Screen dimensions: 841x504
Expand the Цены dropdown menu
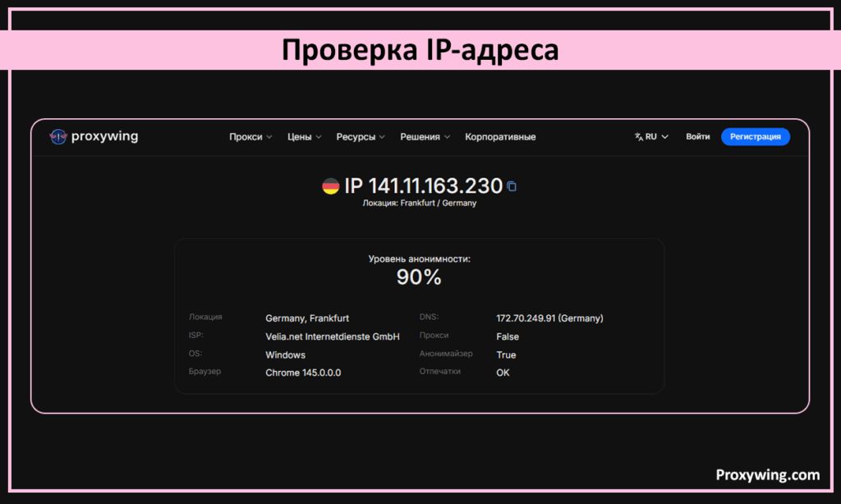point(304,137)
